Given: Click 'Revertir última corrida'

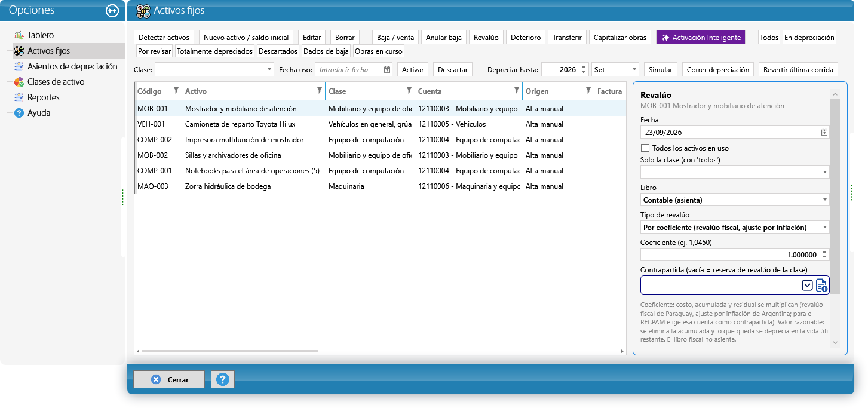Looking at the screenshot, I should click(x=799, y=70).
